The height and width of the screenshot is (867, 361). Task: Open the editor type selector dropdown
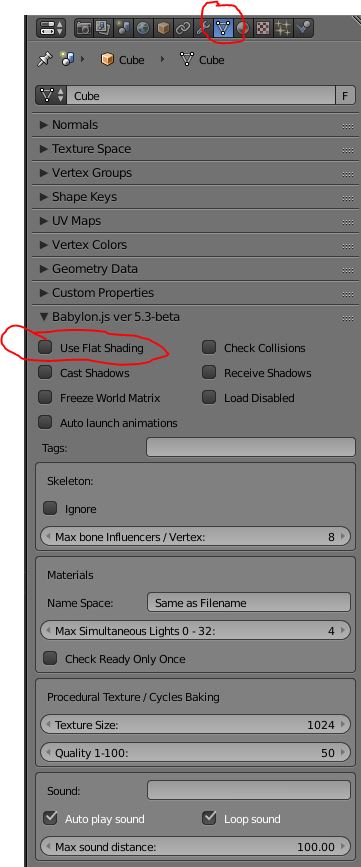51,28
